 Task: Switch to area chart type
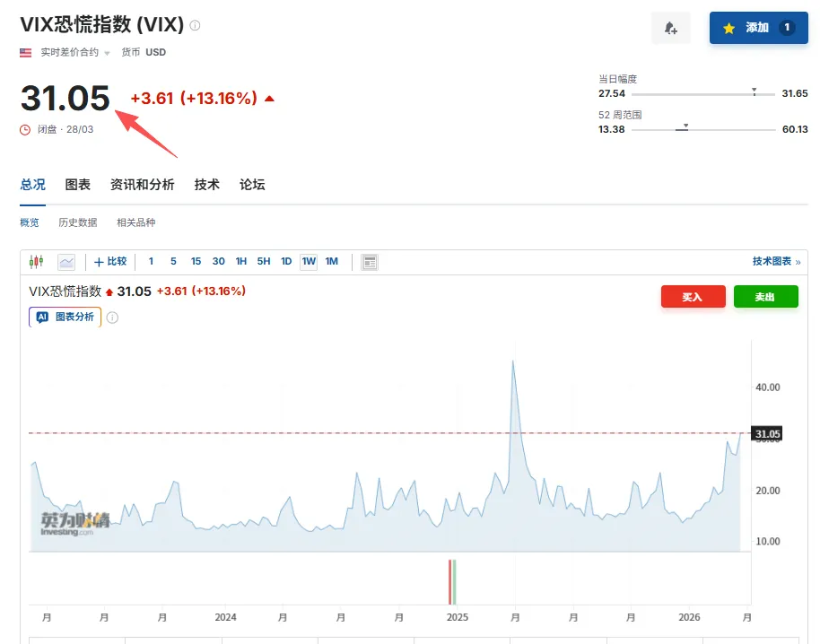click(x=66, y=262)
